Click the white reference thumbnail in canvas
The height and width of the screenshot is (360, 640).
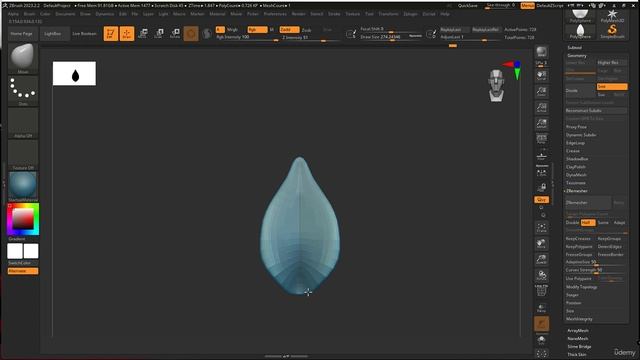tap(74, 73)
